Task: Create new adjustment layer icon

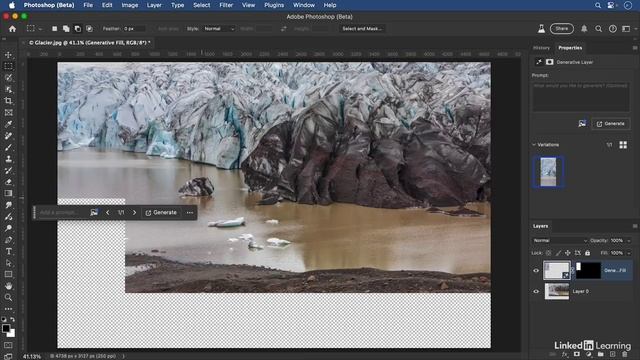Action: tap(589, 355)
